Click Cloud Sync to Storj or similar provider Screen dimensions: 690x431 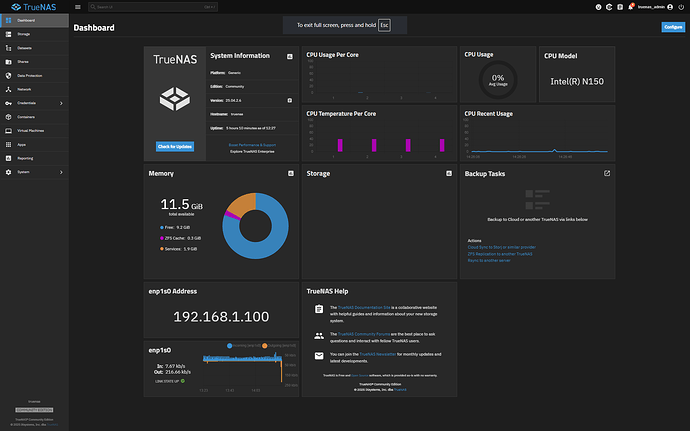502,247
